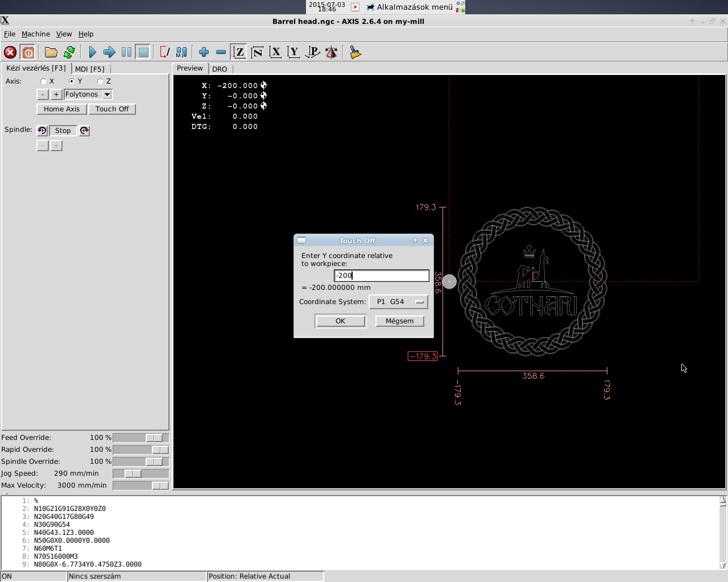This screenshot has height=582, width=728.
Task: Zoom out the preview
Action: (221, 52)
